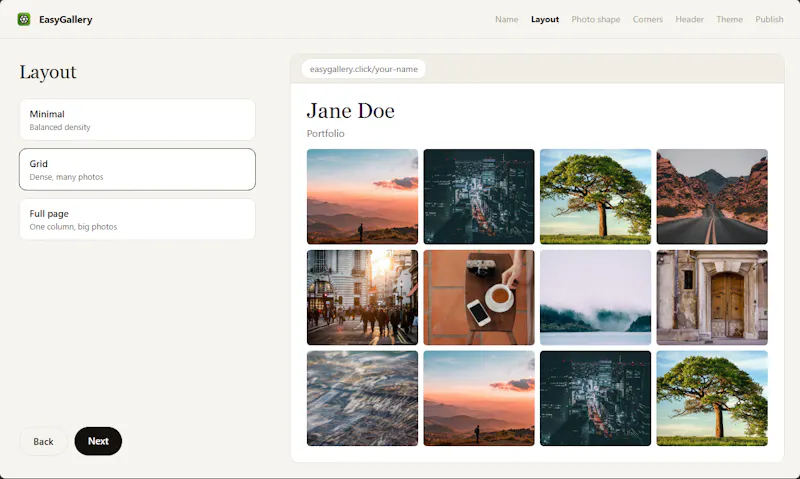Open the busy city street photo
The width and height of the screenshot is (800, 479).
pyautogui.click(x=362, y=297)
